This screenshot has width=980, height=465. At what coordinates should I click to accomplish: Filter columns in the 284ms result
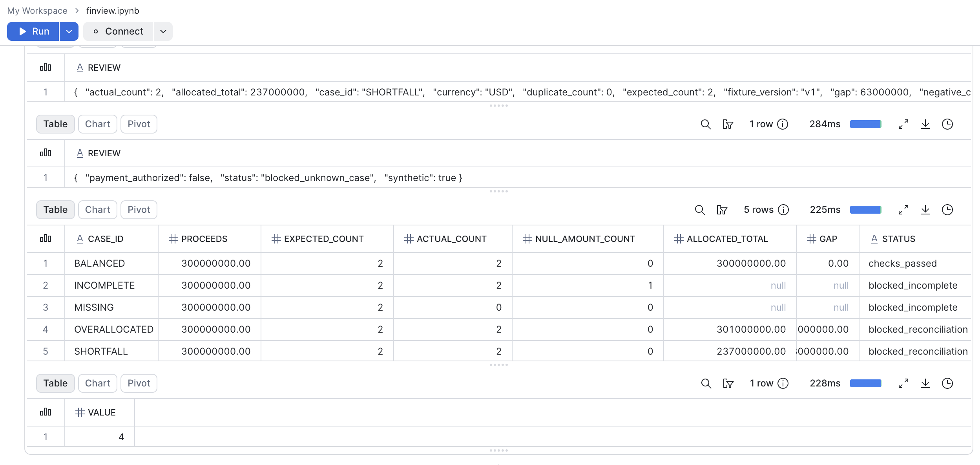pyautogui.click(x=728, y=124)
